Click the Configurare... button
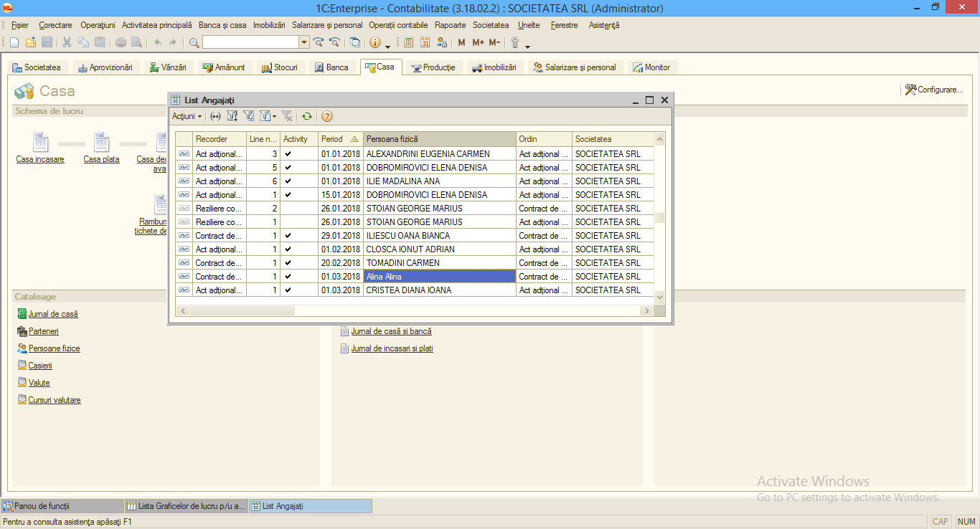Viewport: 980px width, 529px height. [933, 90]
